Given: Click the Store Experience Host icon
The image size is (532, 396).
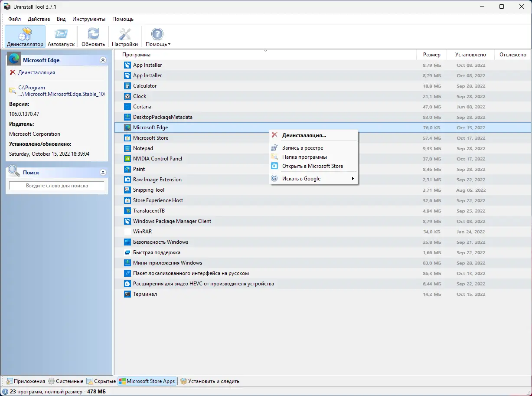Looking at the screenshot, I should tap(127, 200).
